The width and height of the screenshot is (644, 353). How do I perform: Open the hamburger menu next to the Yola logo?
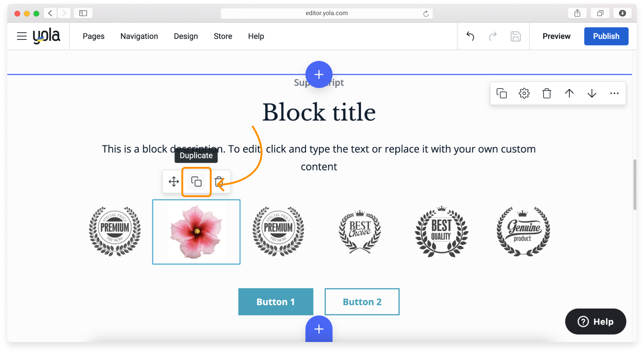pyautogui.click(x=22, y=36)
